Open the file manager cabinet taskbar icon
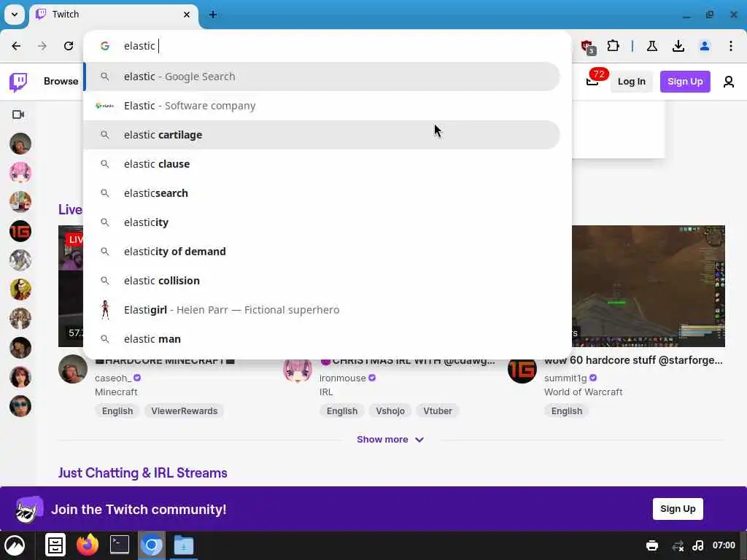This screenshot has width=747, height=560. (55, 545)
